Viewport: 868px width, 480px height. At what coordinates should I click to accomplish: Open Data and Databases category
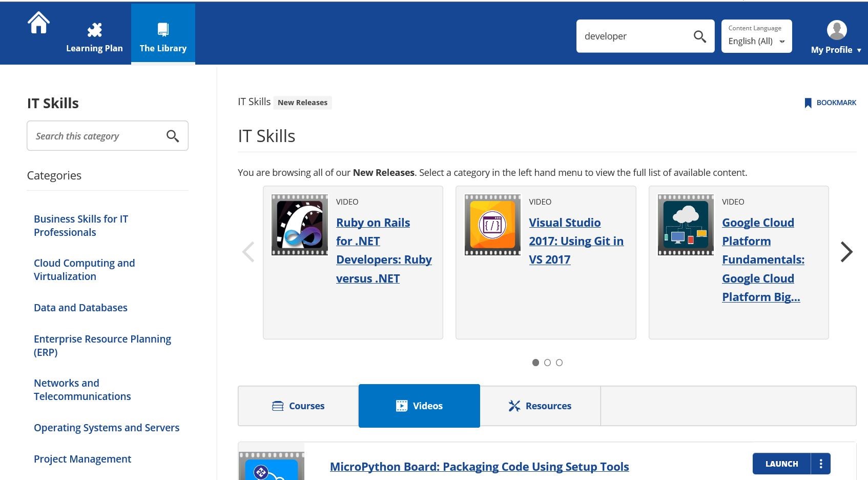click(80, 308)
